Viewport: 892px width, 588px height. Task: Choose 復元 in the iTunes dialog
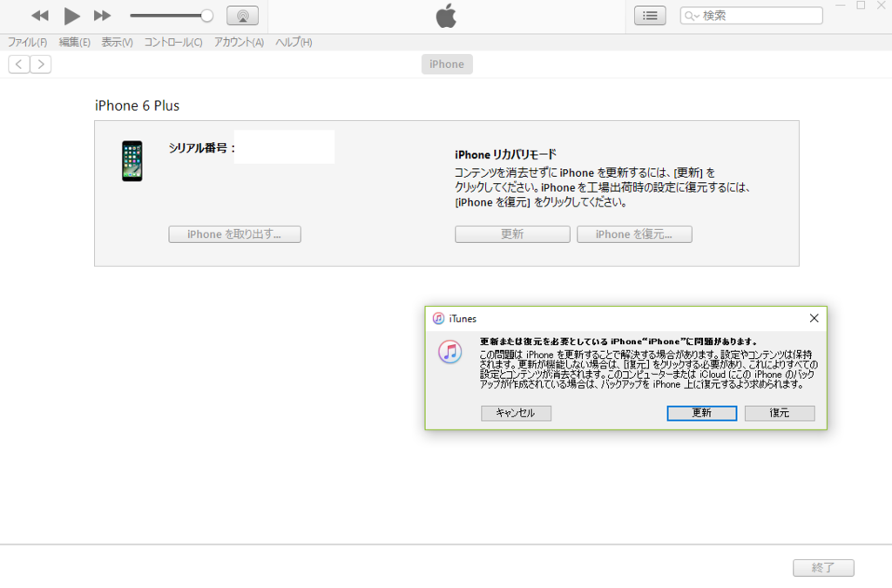pyautogui.click(x=780, y=413)
